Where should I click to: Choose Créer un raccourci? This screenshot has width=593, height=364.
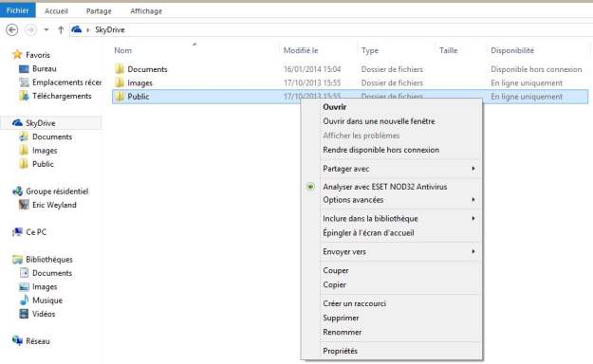pyautogui.click(x=354, y=303)
